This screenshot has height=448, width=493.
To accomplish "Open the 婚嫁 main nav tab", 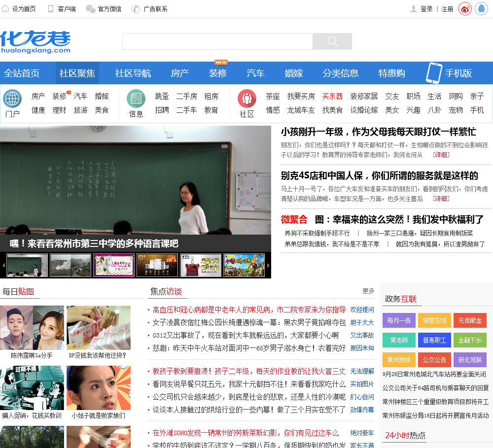I will click(x=294, y=73).
